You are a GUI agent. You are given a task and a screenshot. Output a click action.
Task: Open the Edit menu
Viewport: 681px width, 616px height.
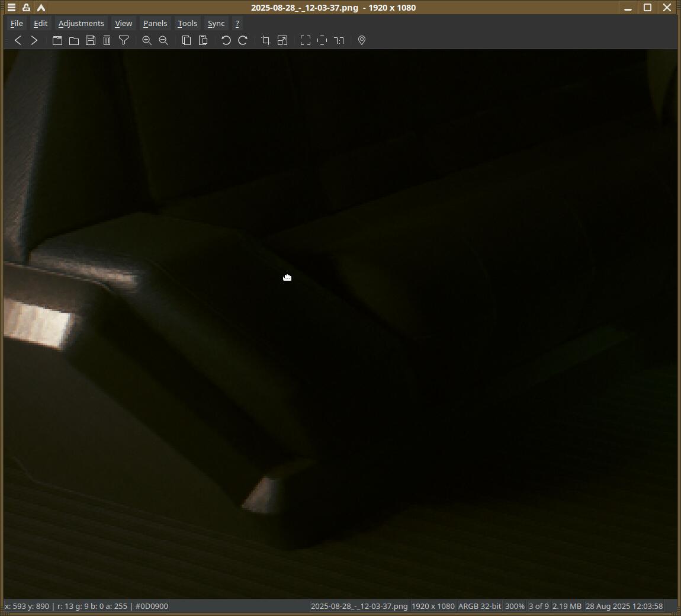[41, 24]
